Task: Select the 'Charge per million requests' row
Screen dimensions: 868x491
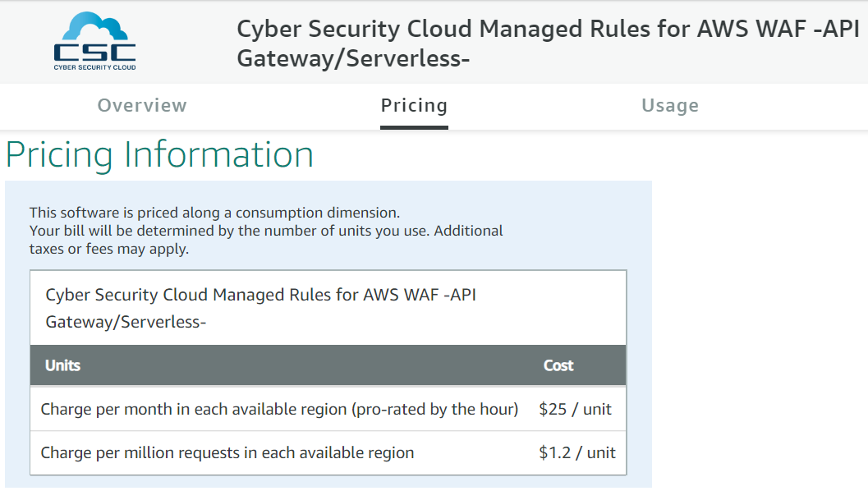Action: tap(227, 452)
